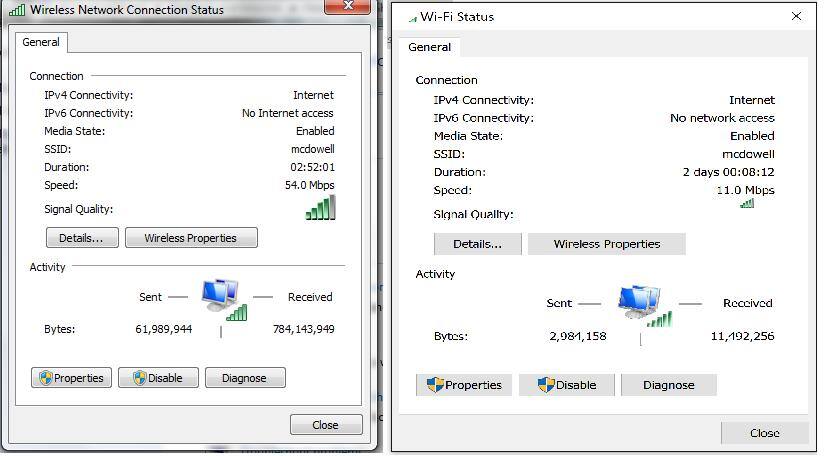Viewport: 828px width, 456px height.
Task: Click the signal bars in Wi-Fi Status window
Action: pos(747,203)
